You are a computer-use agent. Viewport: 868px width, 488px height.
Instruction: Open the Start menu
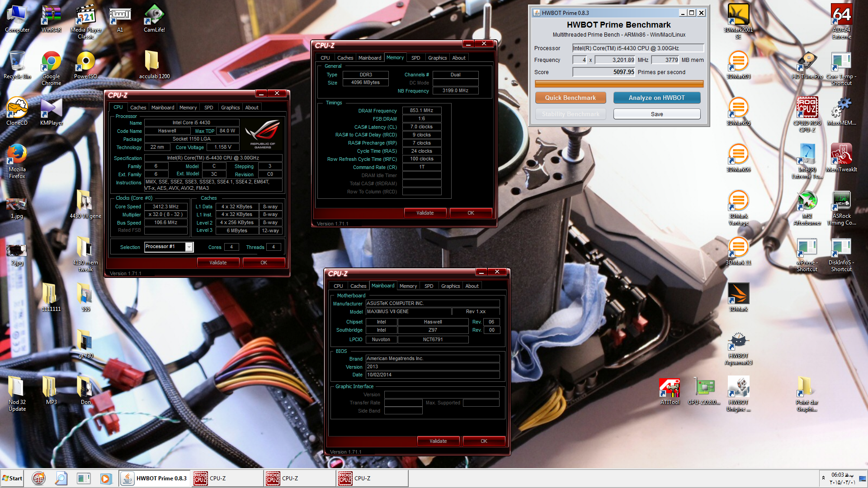point(12,478)
